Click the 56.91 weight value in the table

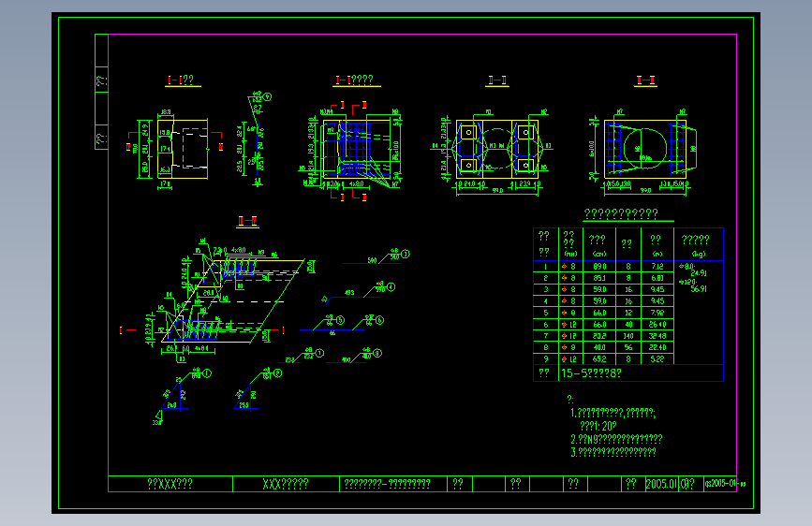(699, 289)
